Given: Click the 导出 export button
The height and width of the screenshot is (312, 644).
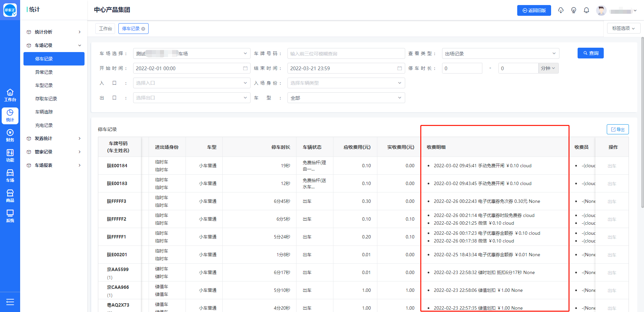Looking at the screenshot, I should (x=618, y=129).
